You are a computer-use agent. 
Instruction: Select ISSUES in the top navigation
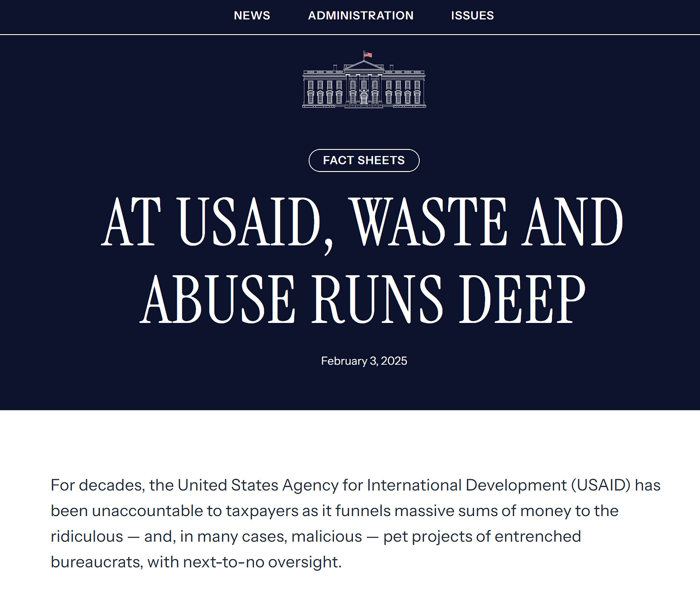(472, 15)
